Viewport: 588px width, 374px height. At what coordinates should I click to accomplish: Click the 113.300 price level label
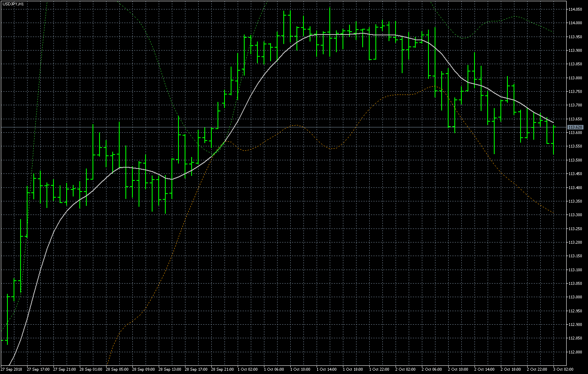[575, 215]
